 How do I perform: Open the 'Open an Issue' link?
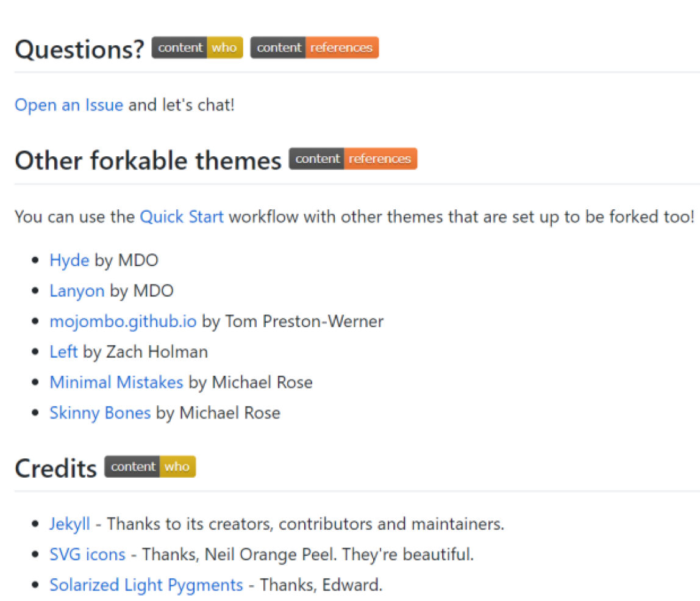point(69,105)
